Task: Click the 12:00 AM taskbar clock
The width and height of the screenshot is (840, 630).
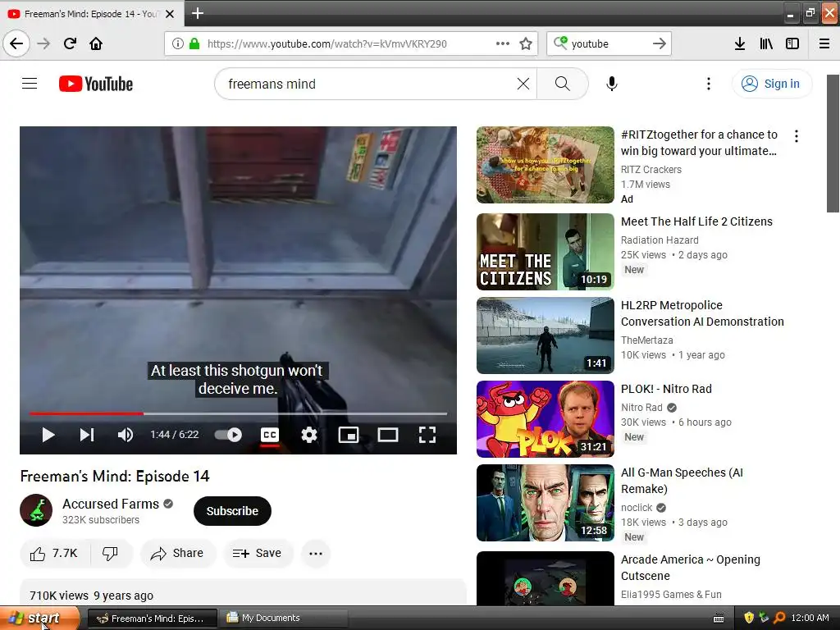Action: [x=810, y=618]
